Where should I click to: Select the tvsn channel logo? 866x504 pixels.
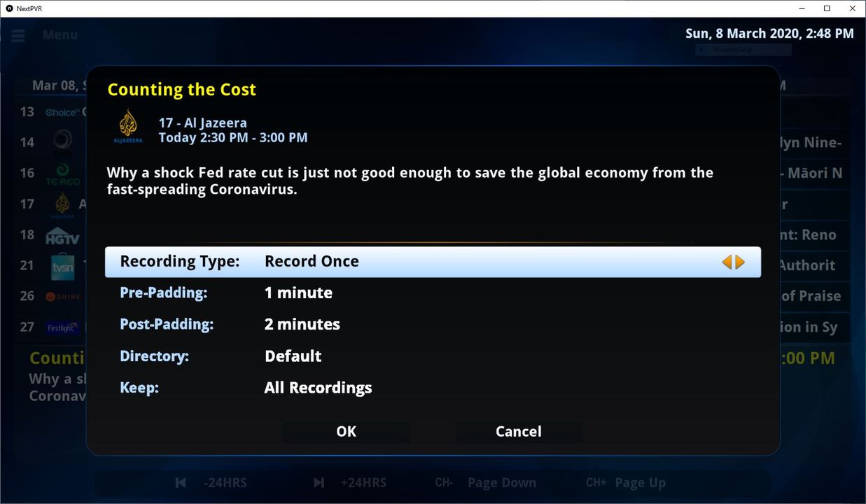(62, 267)
